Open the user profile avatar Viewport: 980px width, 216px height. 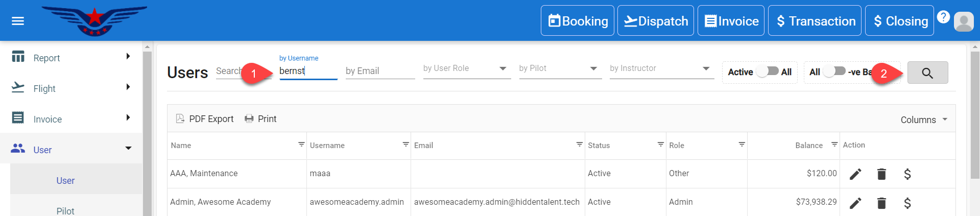click(x=963, y=21)
